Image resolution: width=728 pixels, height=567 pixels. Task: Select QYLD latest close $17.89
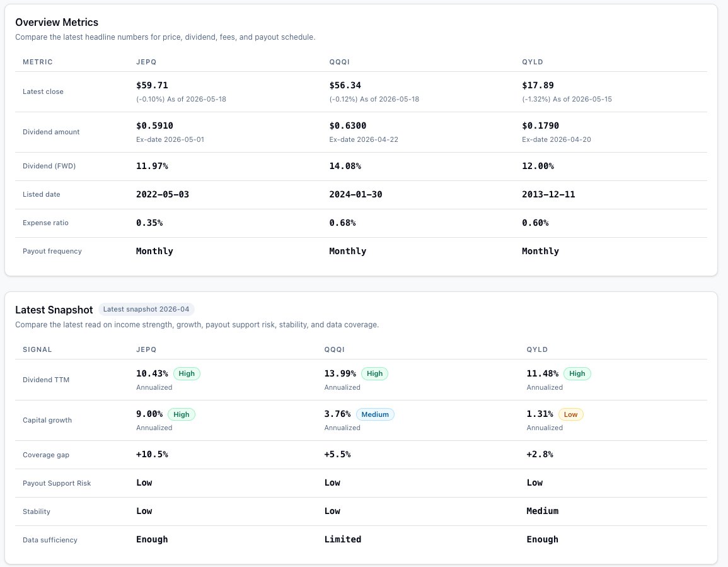(538, 85)
